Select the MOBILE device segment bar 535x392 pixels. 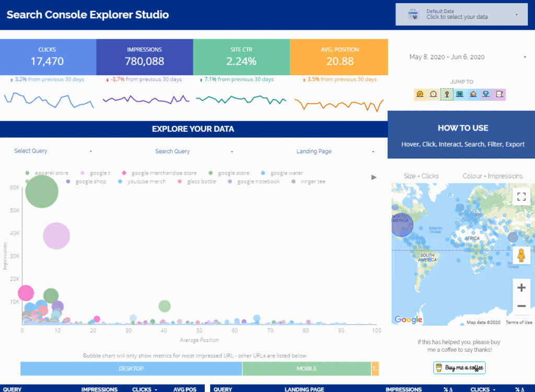(x=307, y=369)
